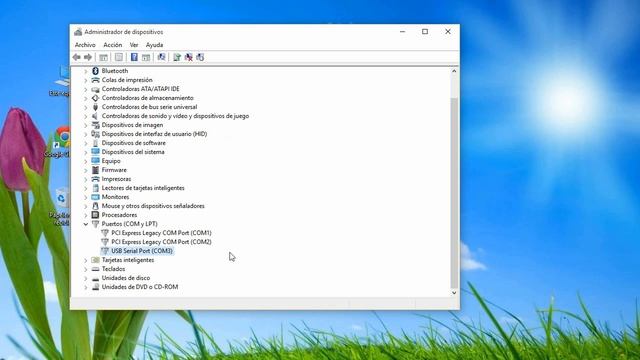Expand Dispositivos del sistema

(86, 152)
